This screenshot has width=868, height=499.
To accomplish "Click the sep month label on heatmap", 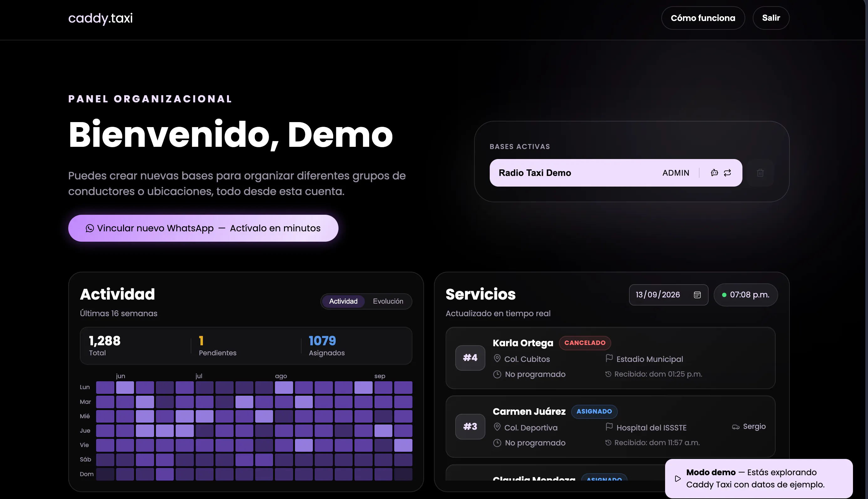I will 380,376.
